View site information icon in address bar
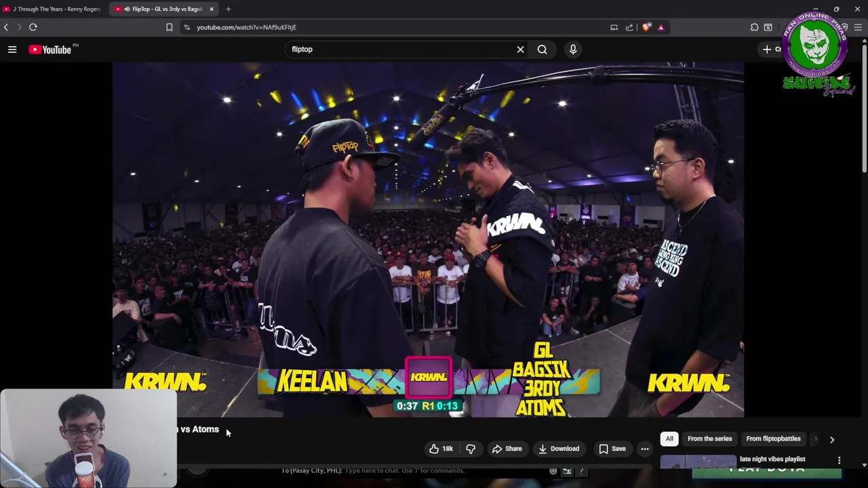868x488 pixels. [x=187, y=27]
